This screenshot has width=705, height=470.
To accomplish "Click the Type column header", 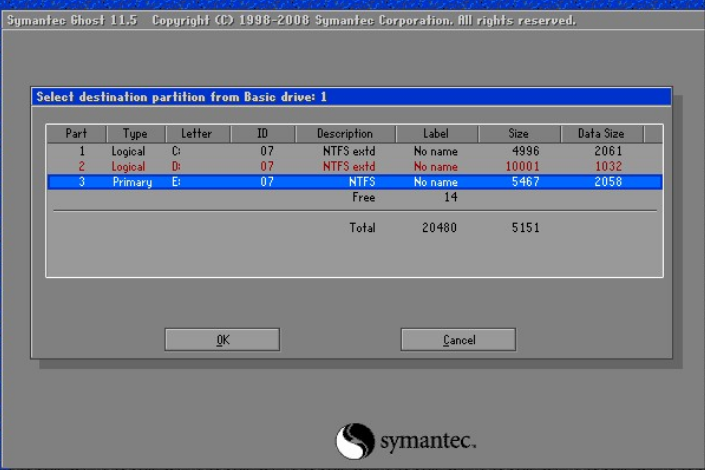I will [x=135, y=134].
